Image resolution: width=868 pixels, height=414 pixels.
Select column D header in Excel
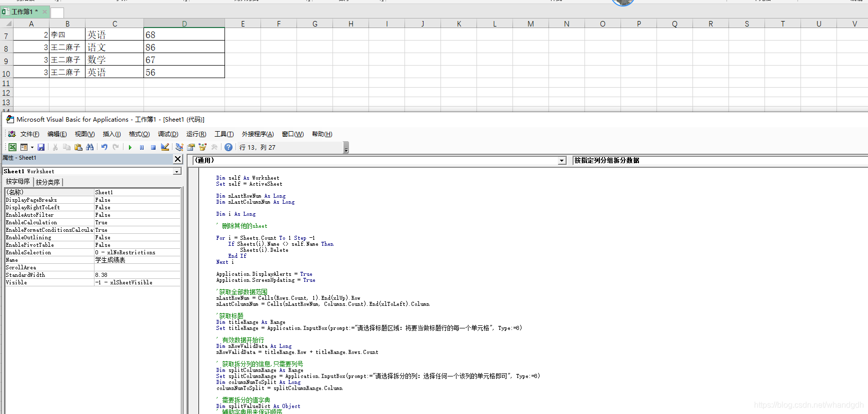[x=184, y=24]
